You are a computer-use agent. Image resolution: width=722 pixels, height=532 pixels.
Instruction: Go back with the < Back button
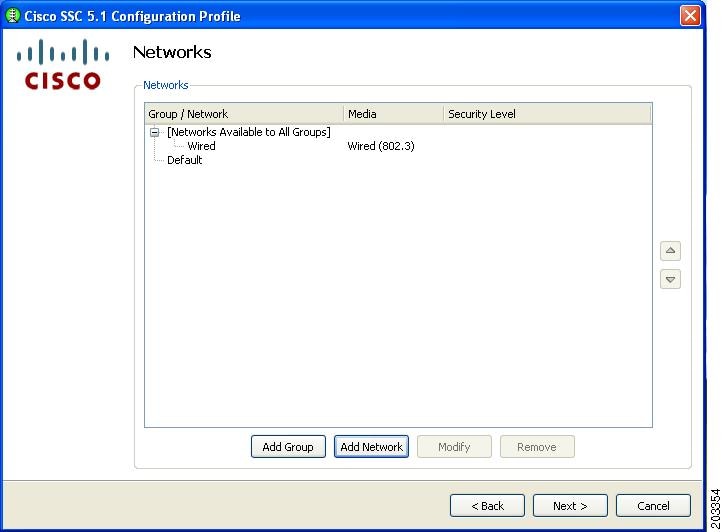487,506
